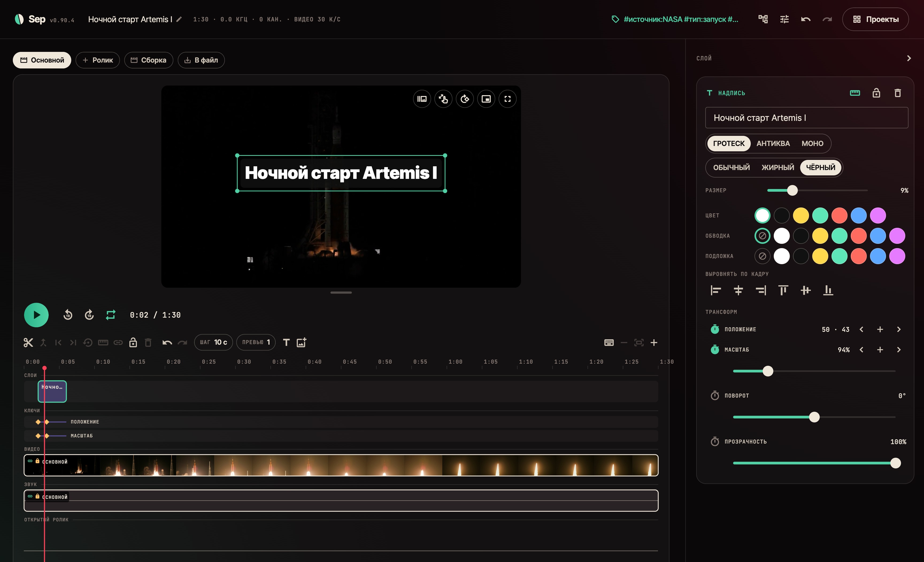Image resolution: width=924 pixels, height=562 pixels.
Task: Open the Проекты button
Action: tap(875, 19)
